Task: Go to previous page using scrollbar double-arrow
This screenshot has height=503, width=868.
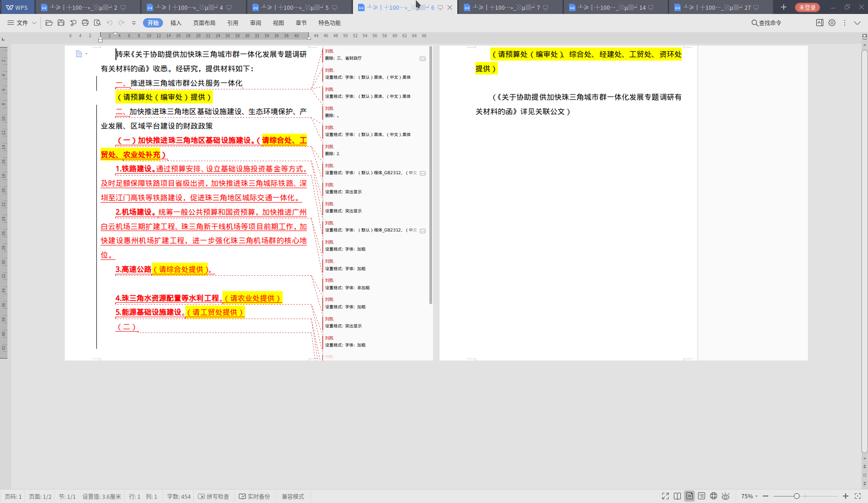Action: pyautogui.click(x=865, y=466)
